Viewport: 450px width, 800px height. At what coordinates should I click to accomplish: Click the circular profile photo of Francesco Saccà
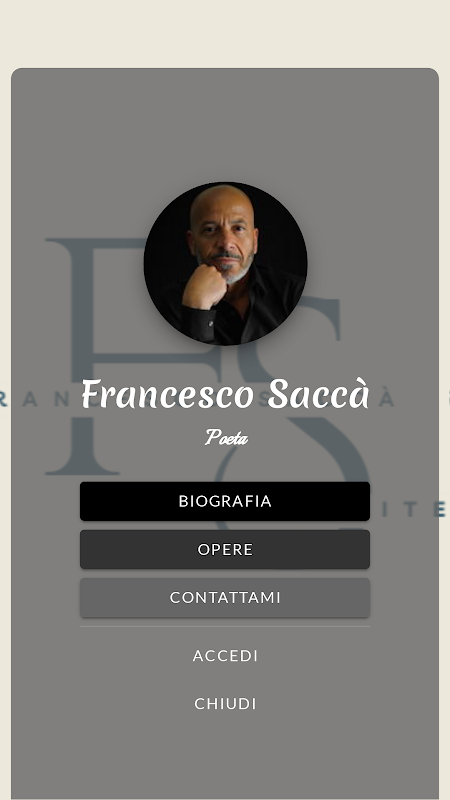click(225, 263)
